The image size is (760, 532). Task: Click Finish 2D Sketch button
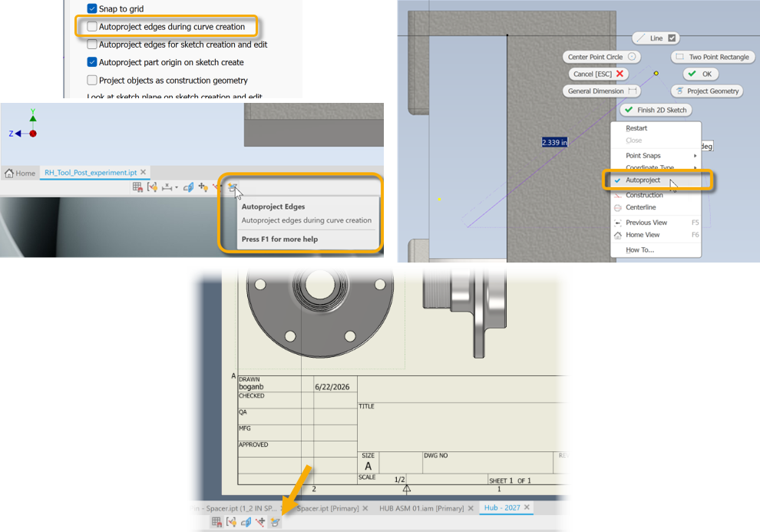pos(656,110)
